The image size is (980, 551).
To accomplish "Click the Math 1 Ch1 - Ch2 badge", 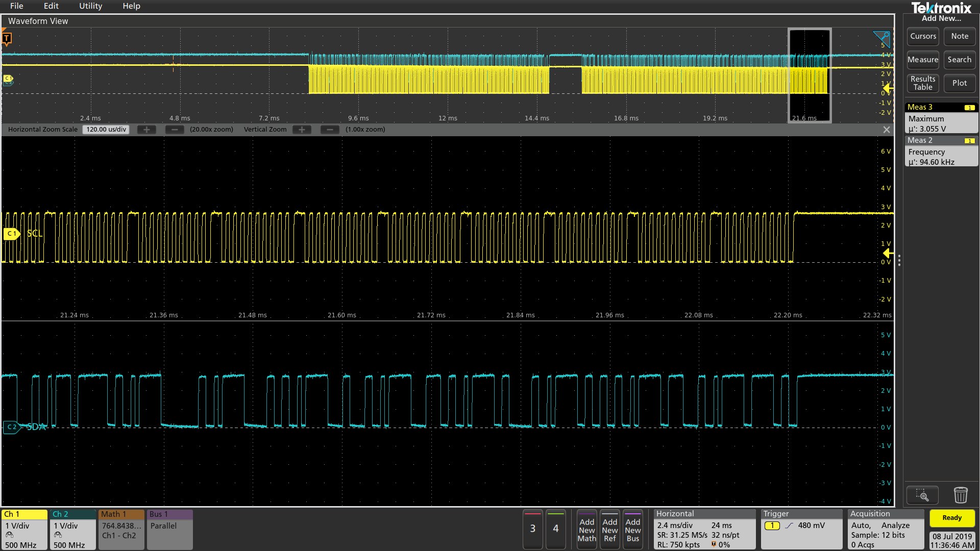I will tap(121, 529).
